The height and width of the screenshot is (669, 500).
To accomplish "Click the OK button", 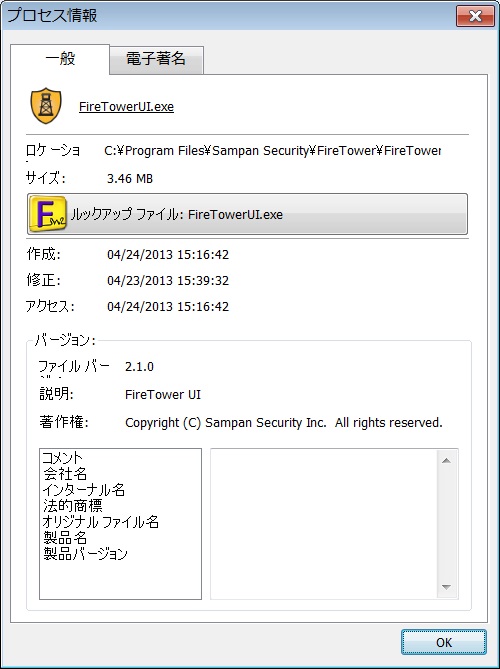I will 444,642.
